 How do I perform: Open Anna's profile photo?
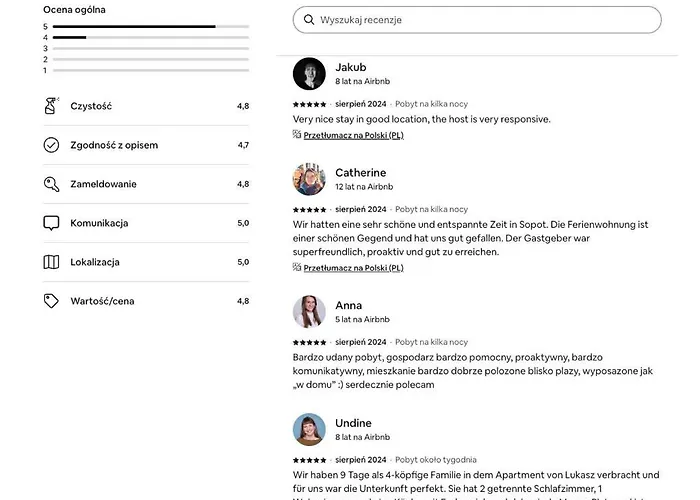pos(309,311)
